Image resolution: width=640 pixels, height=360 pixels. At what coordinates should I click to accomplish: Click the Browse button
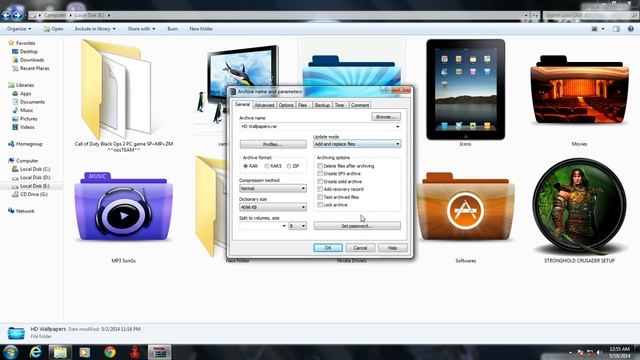pos(386,117)
